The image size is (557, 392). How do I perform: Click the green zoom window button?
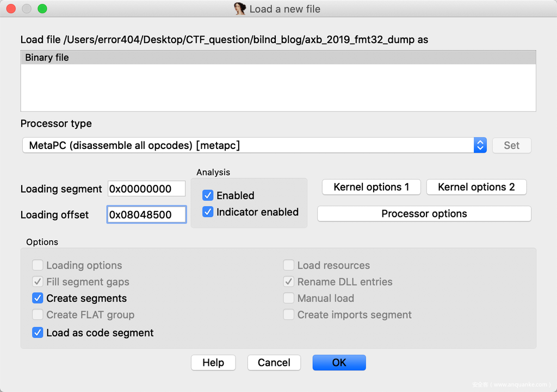42,9
